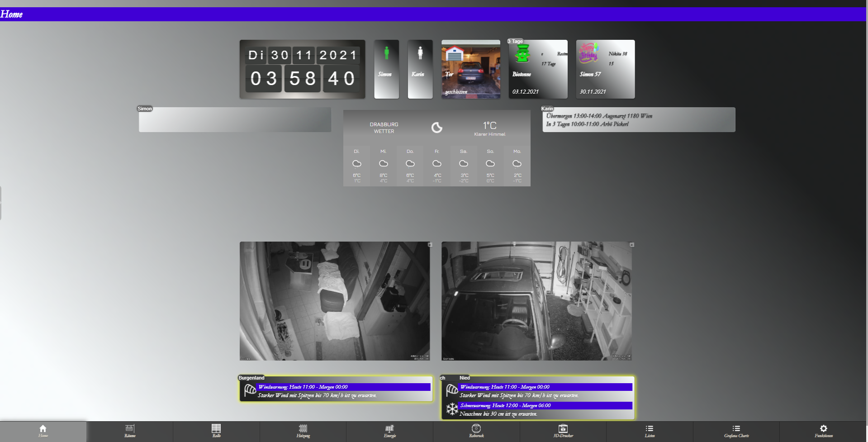Click the 'Nied' region label

[x=465, y=378]
